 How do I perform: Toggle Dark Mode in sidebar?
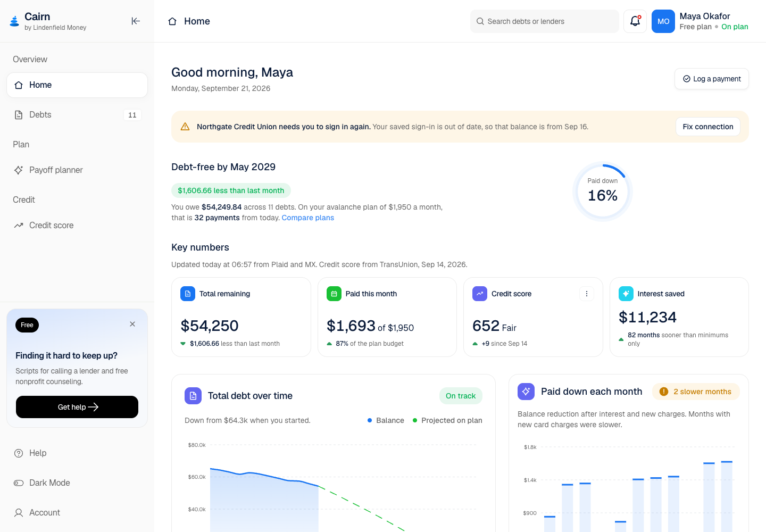(77, 483)
